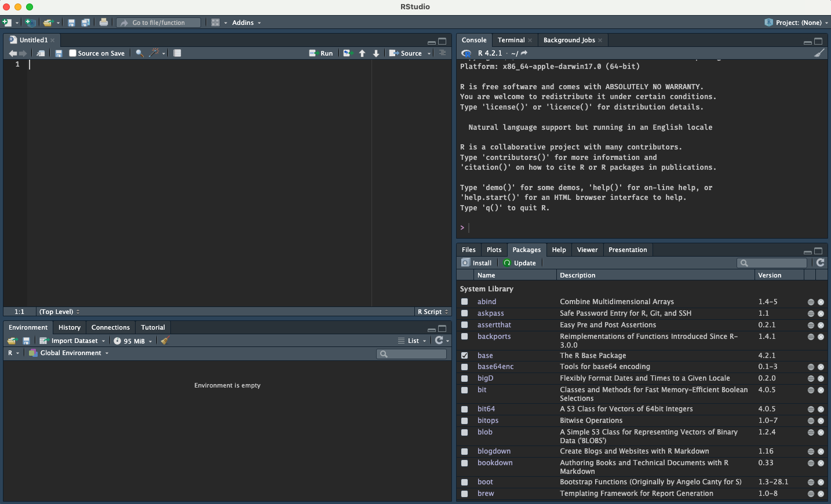Click the Go to file/function field
831x504 pixels.
[159, 23]
